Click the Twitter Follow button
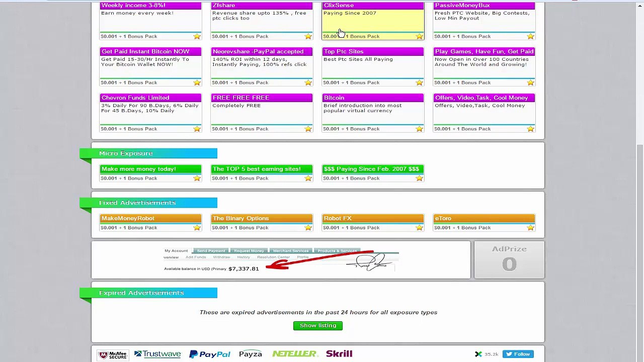The image size is (644, 362). [518, 354]
